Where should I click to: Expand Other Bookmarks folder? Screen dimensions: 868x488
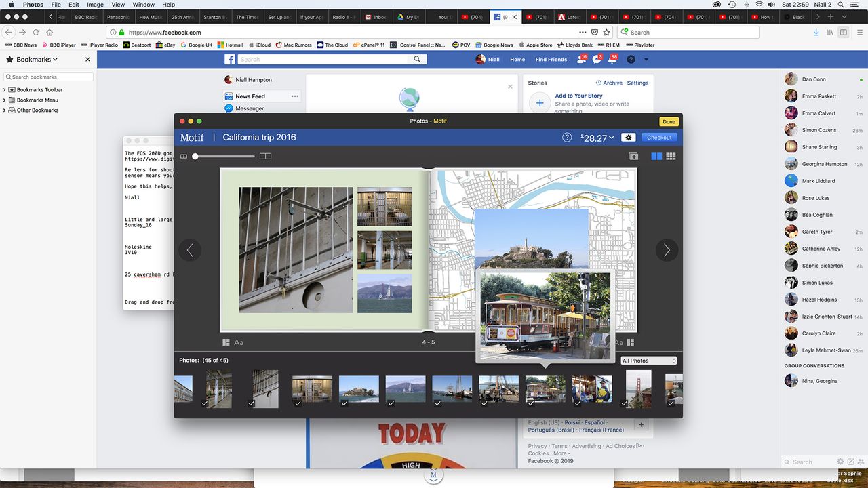(5, 110)
